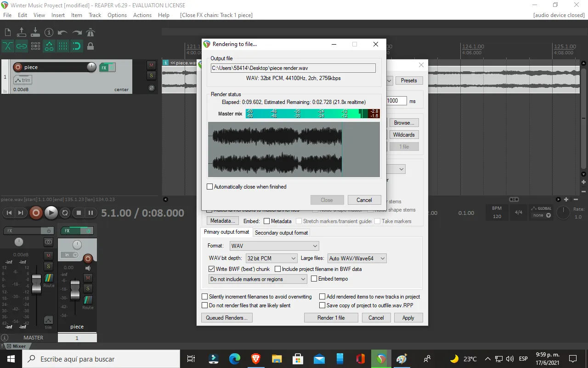Click the Redo arrow in the toolbar
The height and width of the screenshot is (368, 588).
click(77, 32)
